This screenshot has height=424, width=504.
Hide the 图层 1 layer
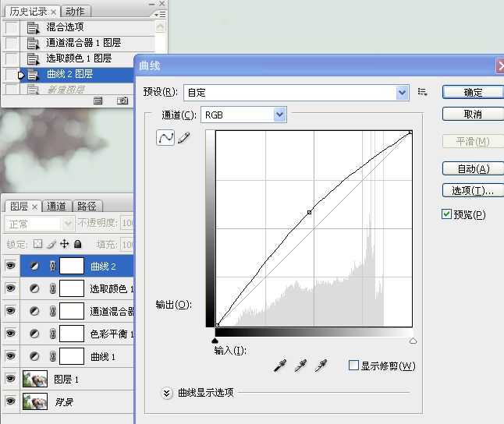pyautogui.click(x=10, y=379)
